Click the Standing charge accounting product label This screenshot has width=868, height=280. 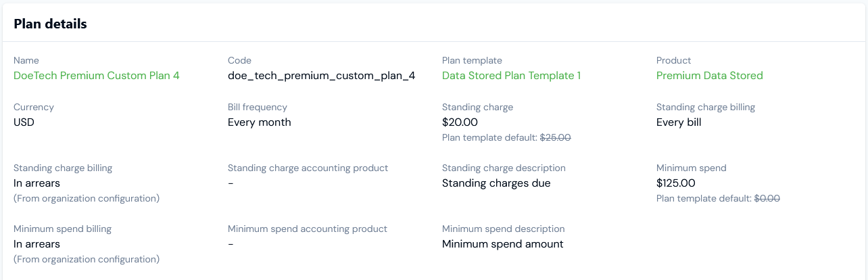[x=308, y=168]
